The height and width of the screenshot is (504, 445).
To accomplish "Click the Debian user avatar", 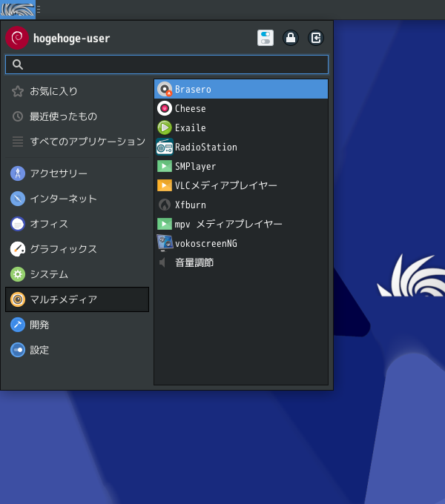I will 17,38.
